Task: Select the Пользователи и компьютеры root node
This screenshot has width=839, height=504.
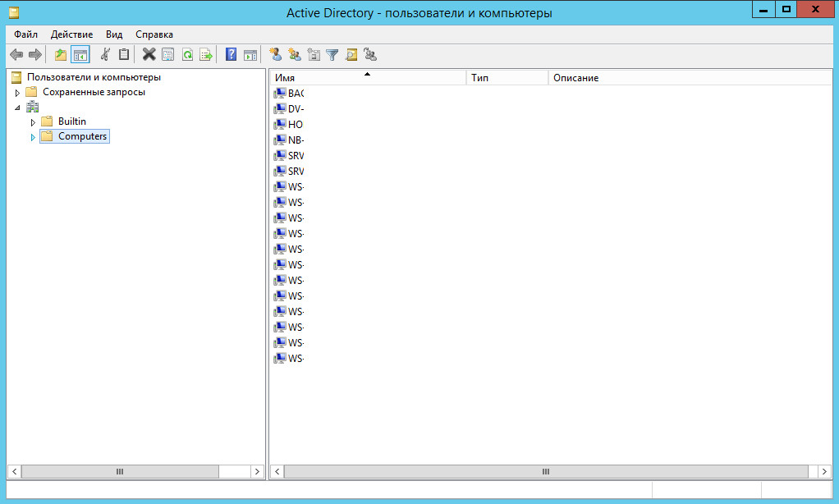Action: [94, 77]
